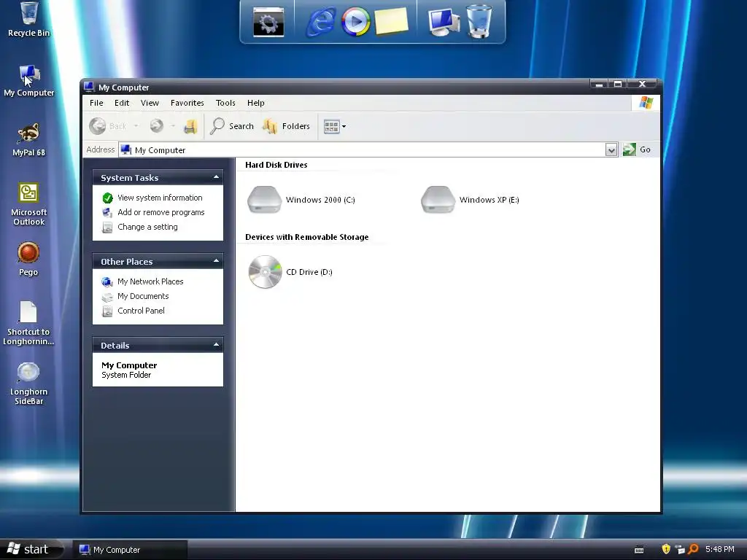This screenshot has height=560, width=747.
Task: Open the recycle bin icon in top dock
Action: [x=479, y=21]
